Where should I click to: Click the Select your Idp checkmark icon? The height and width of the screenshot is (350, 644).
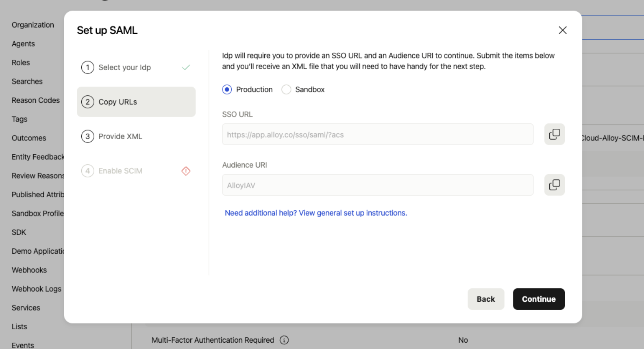point(186,67)
